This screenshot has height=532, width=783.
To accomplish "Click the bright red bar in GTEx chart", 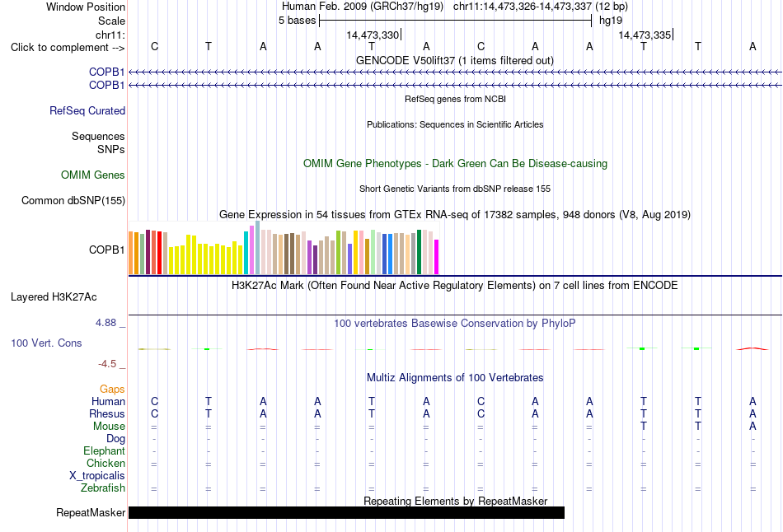I will (159, 253).
